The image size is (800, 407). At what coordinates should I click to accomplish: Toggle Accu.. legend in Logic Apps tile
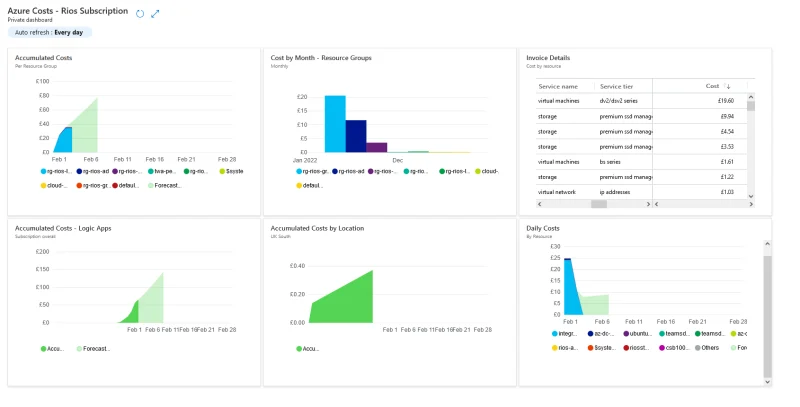point(53,349)
